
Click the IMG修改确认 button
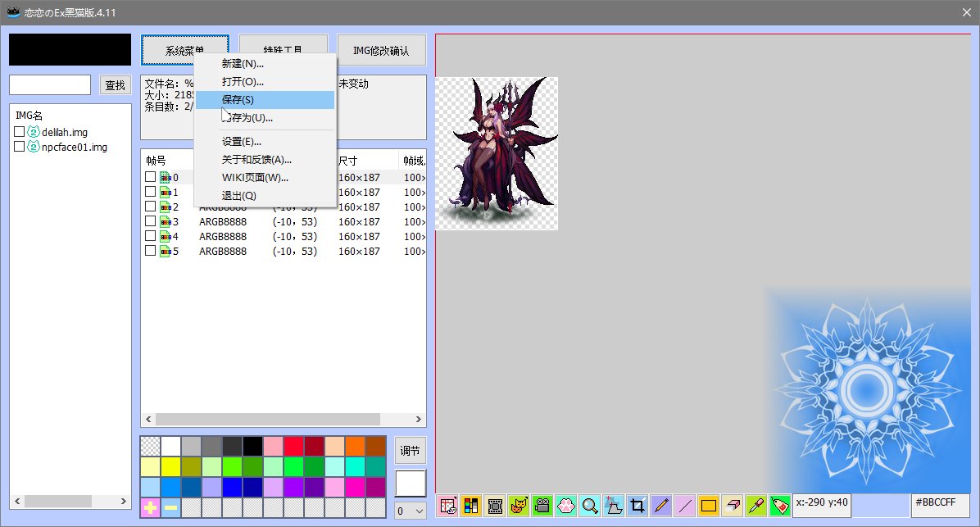tap(381, 50)
